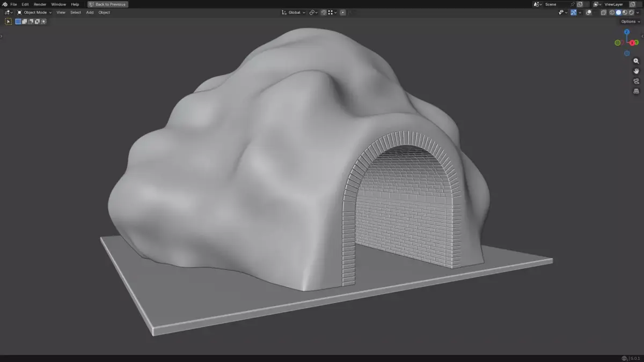
Task: Open the Blender logo menu
Action: (x=4, y=4)
